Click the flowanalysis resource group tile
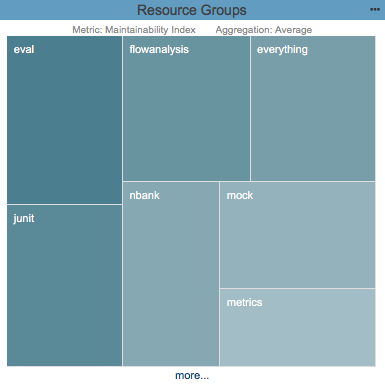385x384 pixels. pos(186,109)
